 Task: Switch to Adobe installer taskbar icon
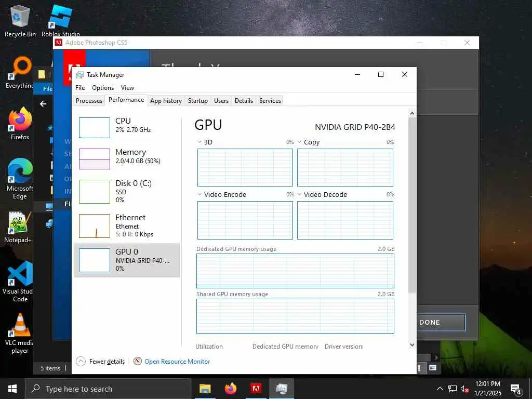point(256,389)
